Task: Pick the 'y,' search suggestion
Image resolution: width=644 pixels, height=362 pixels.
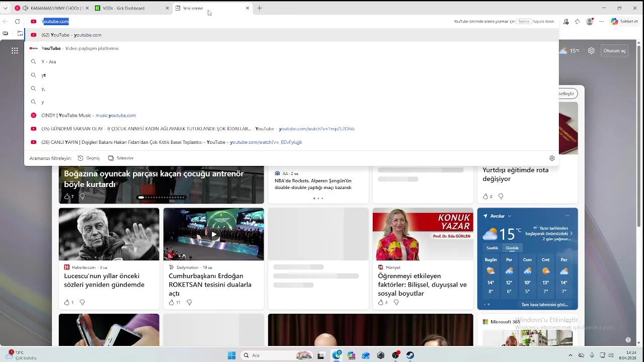Action: (x=291, y=88)
